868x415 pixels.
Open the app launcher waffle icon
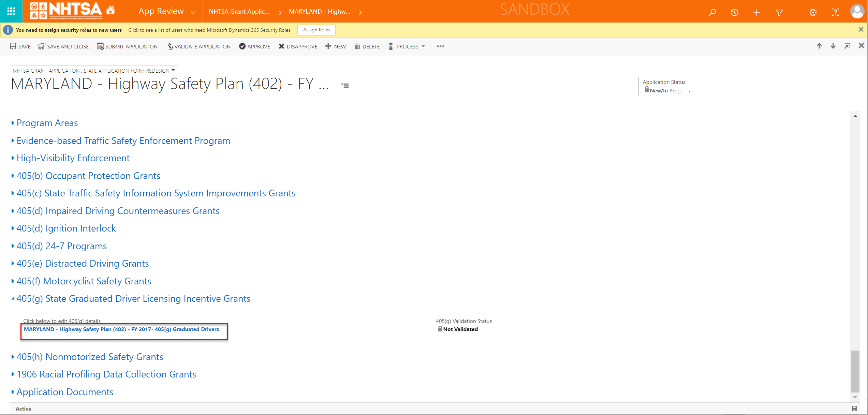[11, 11]
